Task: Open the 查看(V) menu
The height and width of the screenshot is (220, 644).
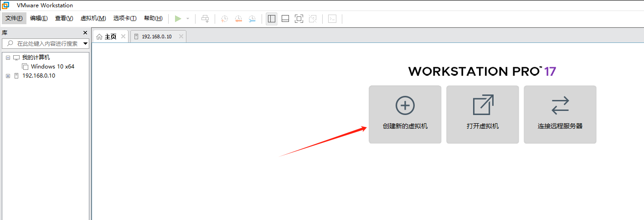Action: (64, 18)
